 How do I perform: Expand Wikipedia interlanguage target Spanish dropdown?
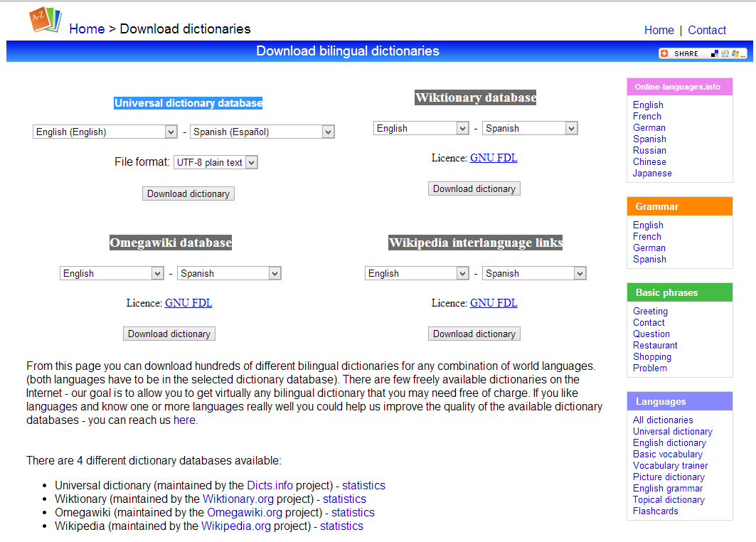[533, 273]
